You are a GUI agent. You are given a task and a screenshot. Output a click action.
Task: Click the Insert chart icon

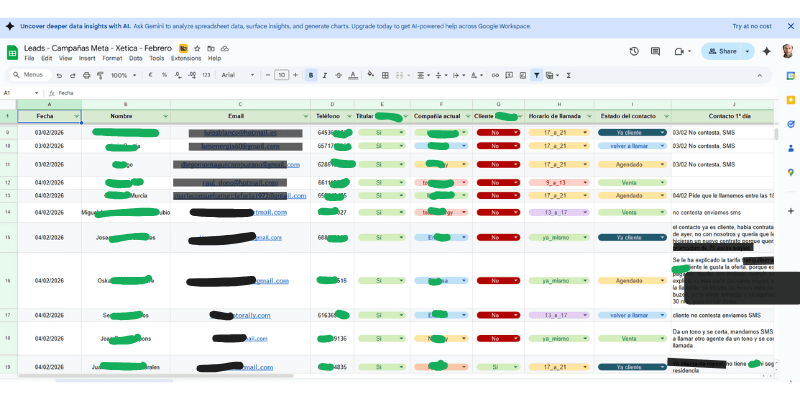click(x=522, y=76)
